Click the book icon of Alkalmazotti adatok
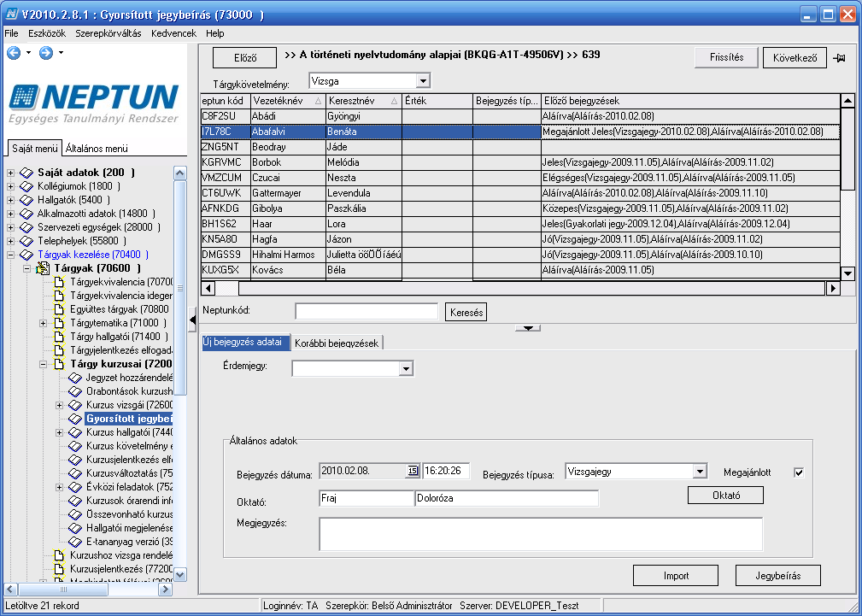 [x=26, y=214]
